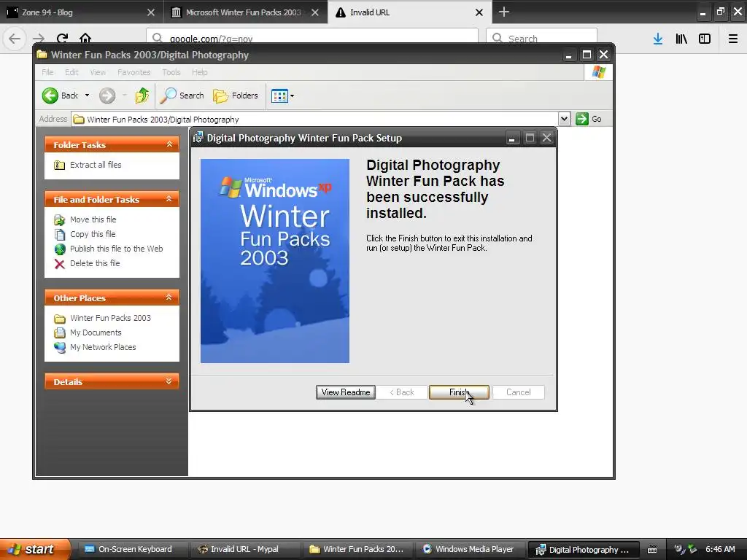Click the browser back arrow button
Screen dimensions: 747x560
(x=15, y=39)
